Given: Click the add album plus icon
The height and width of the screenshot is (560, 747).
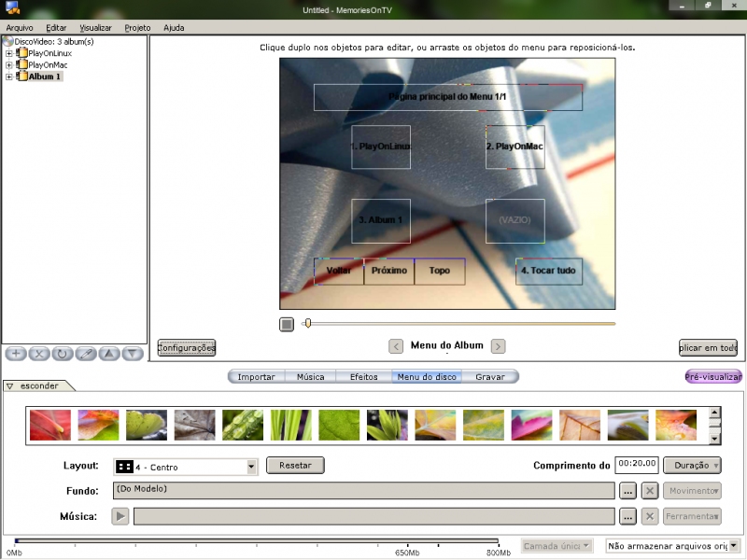Looking at the screenshot, I should [x=16, y=354].
